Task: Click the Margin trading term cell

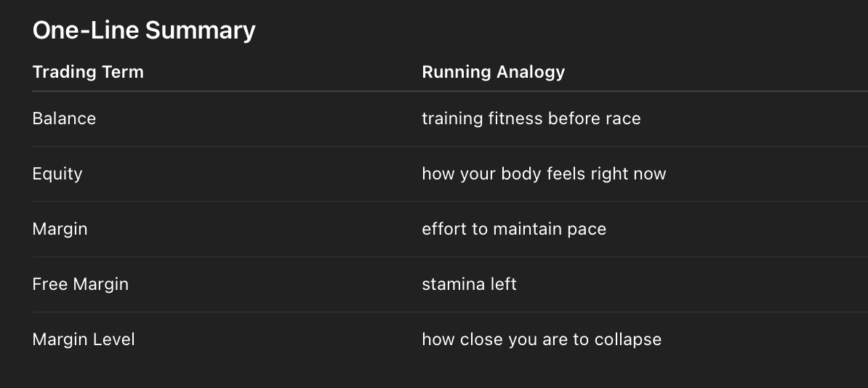Action: (x=60, y=229)
